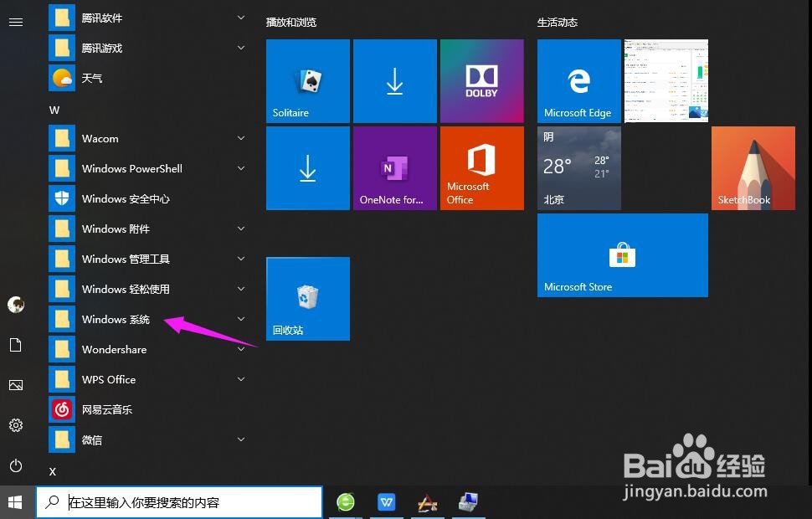Open the Pictures sidebar icon
Screen dimensions: 812x519
pyautogui.click(x=16, y=385)
